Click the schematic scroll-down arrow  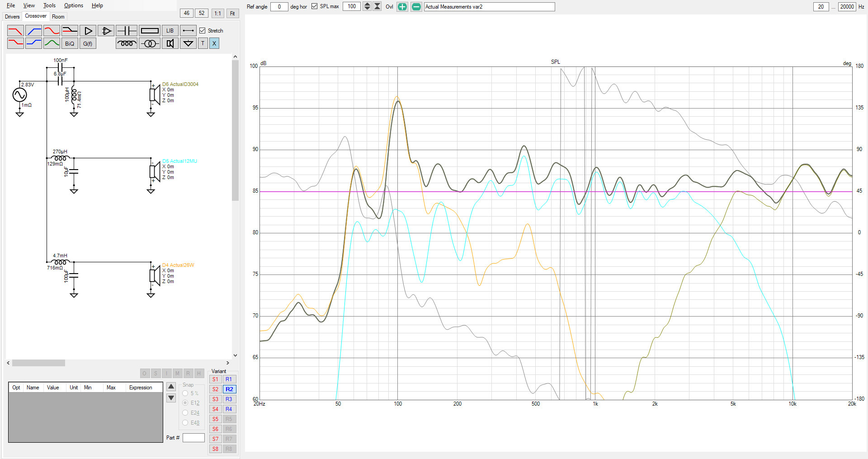click(x=235, y=355)
